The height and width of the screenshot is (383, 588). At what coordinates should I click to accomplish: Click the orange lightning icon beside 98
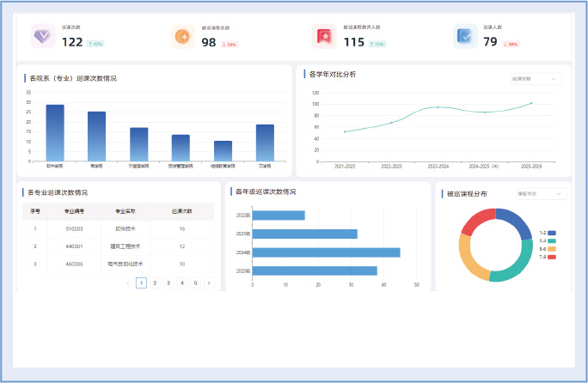[183, 37]
